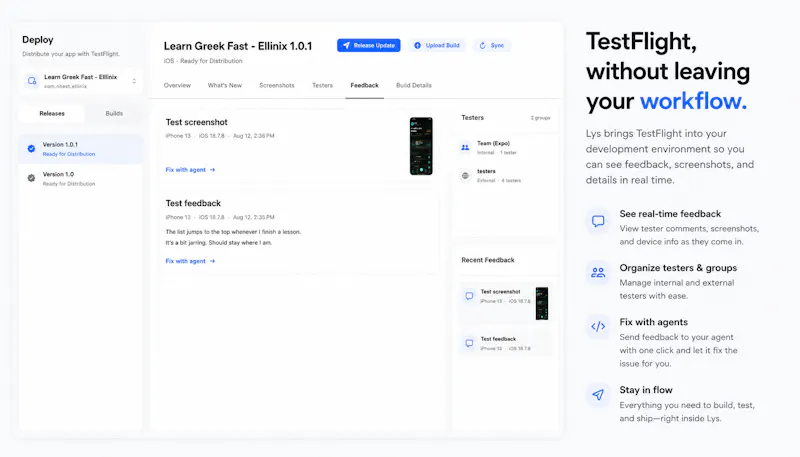Viewport: 800px width, 457px height.
Task: Click comment icon on Recent Test feedback
Action: (469, 343)
